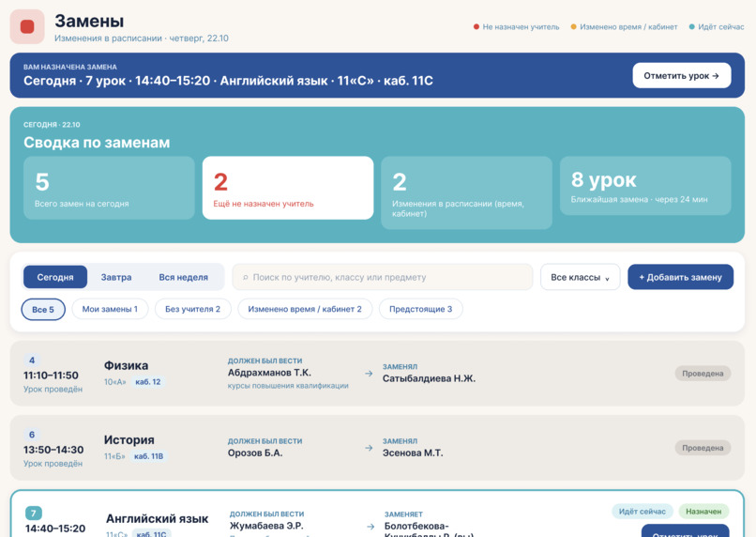The image size is (756, 537).
Task: Toggle the Мои замены 1 filter
Action: coord(110,309)
